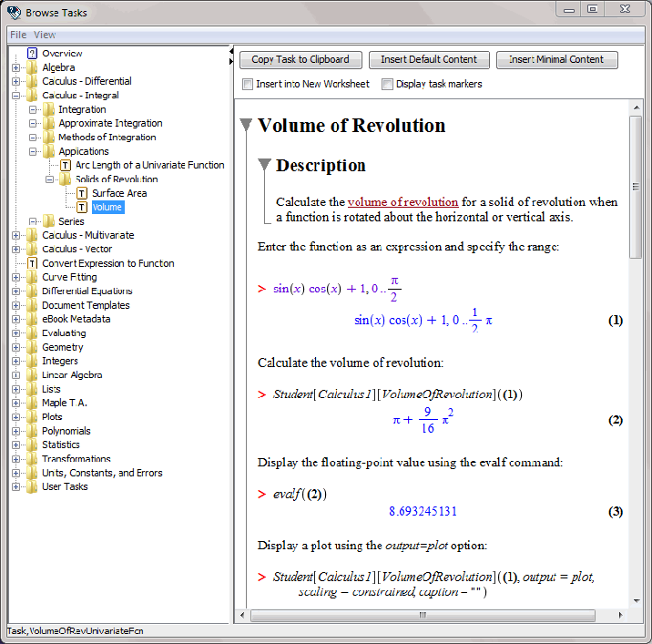Image resolution: width=652 pixels, height=644 pixels.
Task: Follow the volume of revolution hyperlink
Action: tap(402, 202)
